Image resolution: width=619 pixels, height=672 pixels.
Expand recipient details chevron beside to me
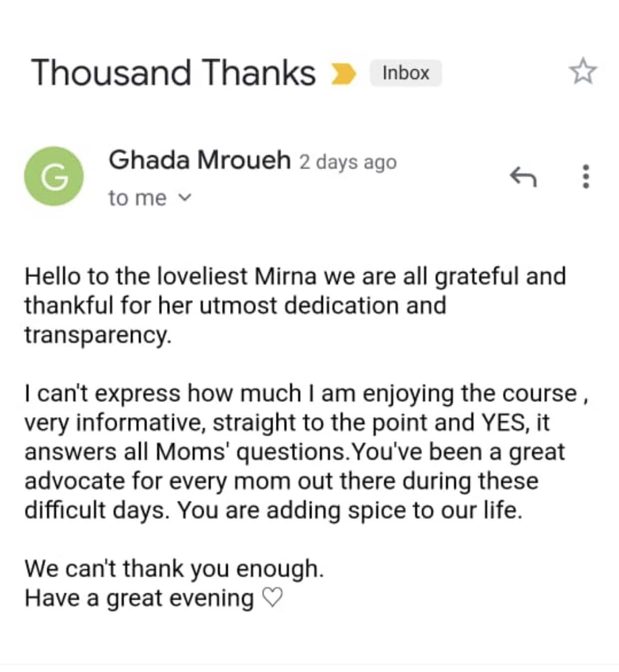tap(184, 198)
